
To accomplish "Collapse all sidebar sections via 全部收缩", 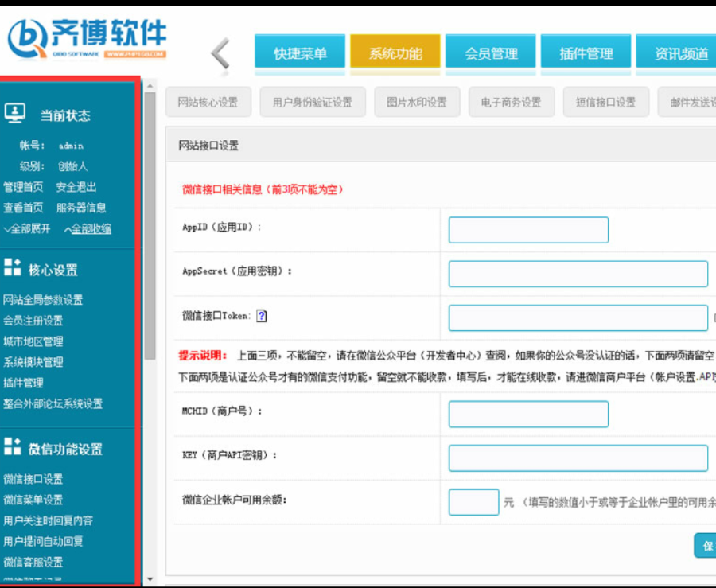I will click(x=88, y=228).
